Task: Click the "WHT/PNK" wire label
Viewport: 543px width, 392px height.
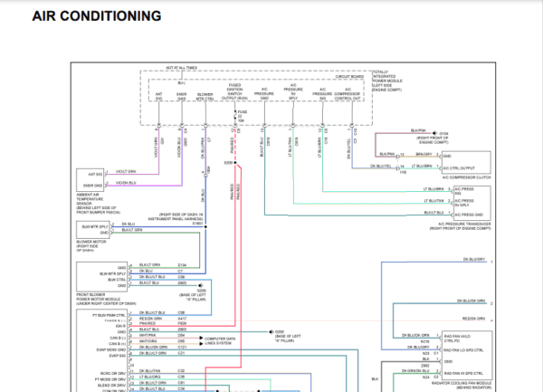Action: click(x=148, y=335)
